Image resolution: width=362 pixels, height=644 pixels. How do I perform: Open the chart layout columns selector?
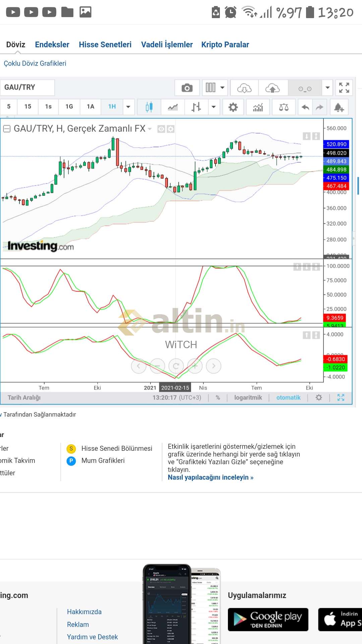click(210, 88)
